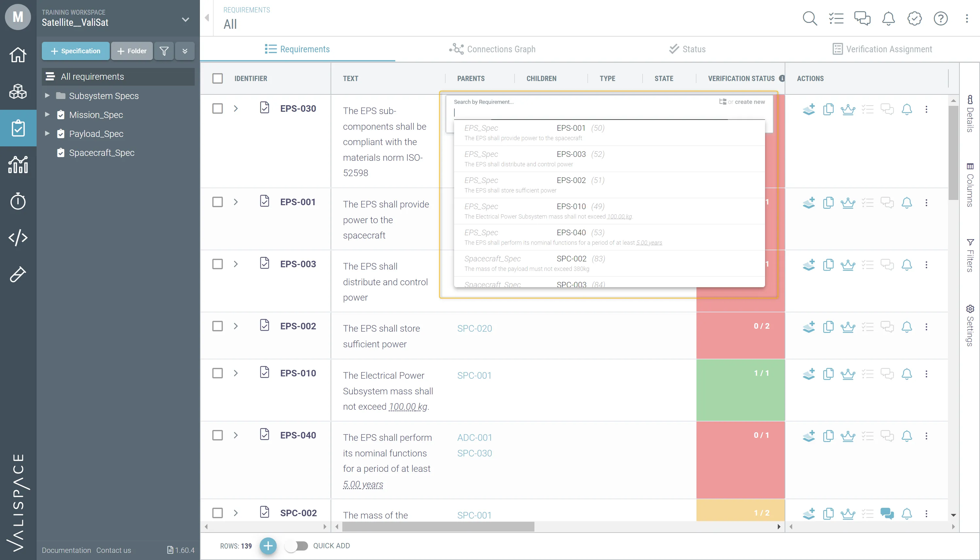Viewport: 980px width, 560px height.
Task: Open the components module cubes icon
Action: pos(18,91)
